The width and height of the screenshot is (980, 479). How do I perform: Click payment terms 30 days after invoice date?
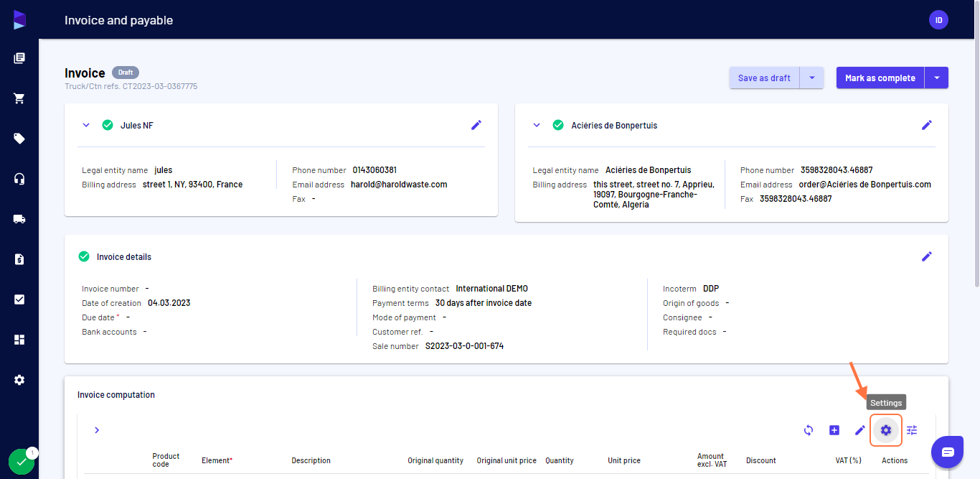click(484, 303)
